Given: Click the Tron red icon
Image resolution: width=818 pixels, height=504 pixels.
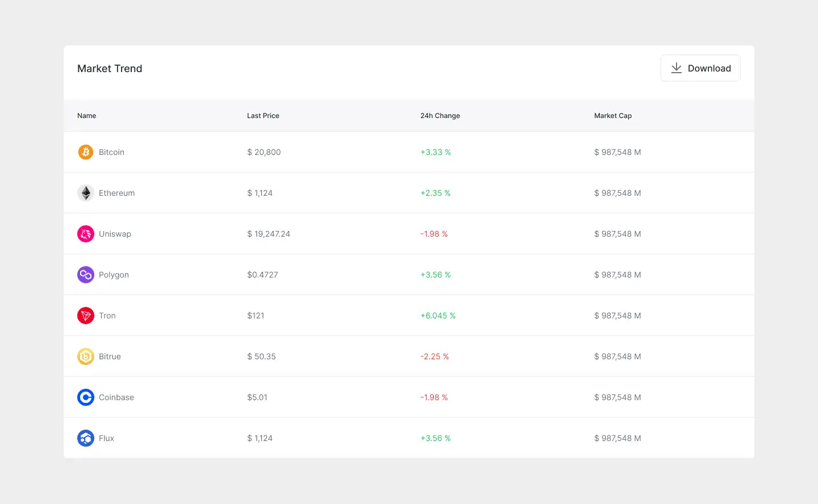Looking at the screenshot, I should (x=86, y=316).
